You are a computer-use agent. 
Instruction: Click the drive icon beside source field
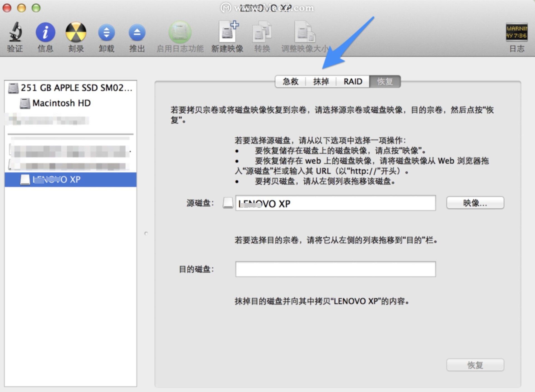228,203
